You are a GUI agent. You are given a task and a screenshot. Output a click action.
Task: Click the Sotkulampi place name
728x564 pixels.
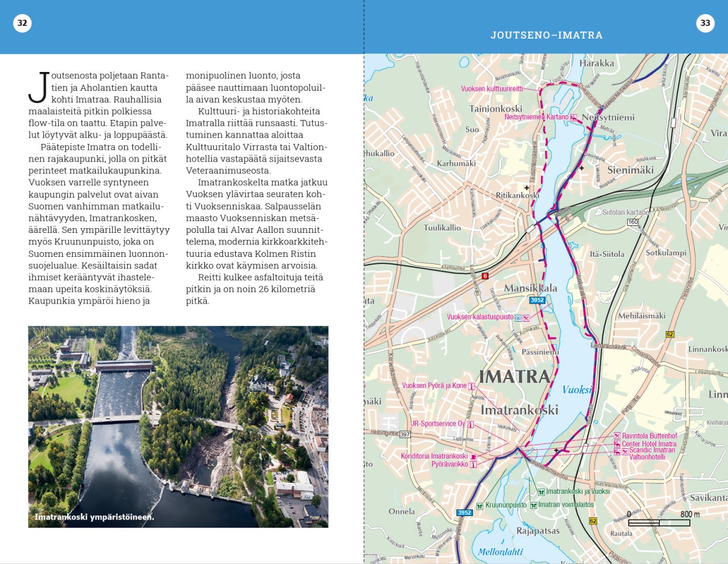point(666,253)
